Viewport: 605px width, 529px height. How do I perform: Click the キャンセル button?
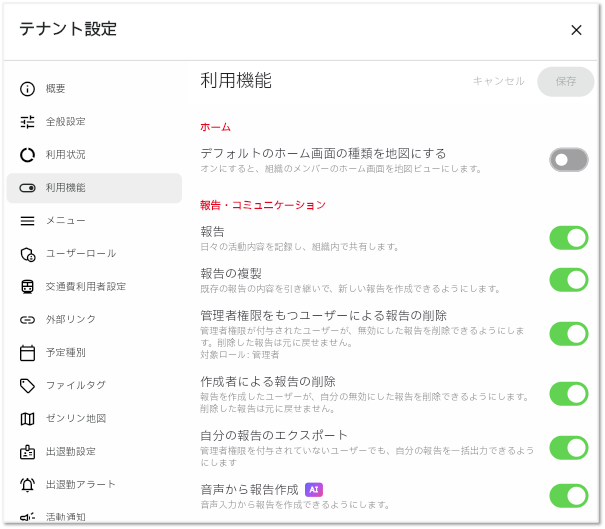pos(499,81)
